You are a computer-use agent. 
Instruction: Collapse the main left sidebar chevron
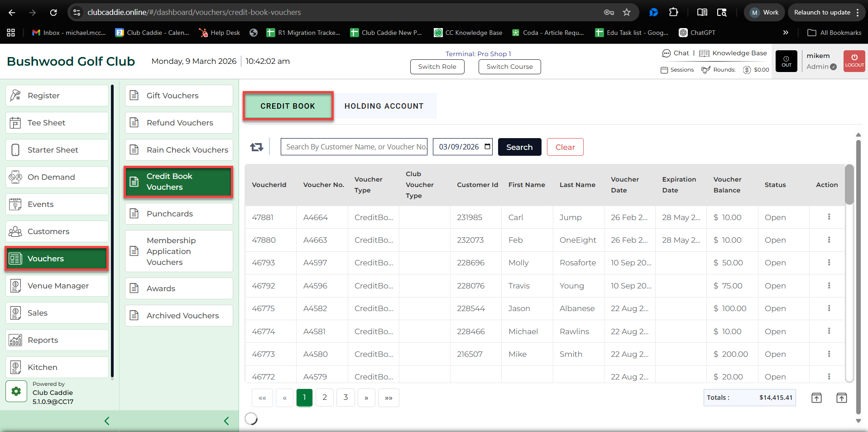[107, 421]
